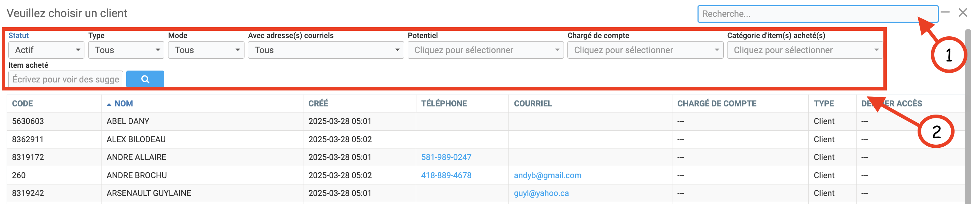Click the vertical scrollbar of the list
The width and height of the screenshot is (980, 204).
coord(967,114)
